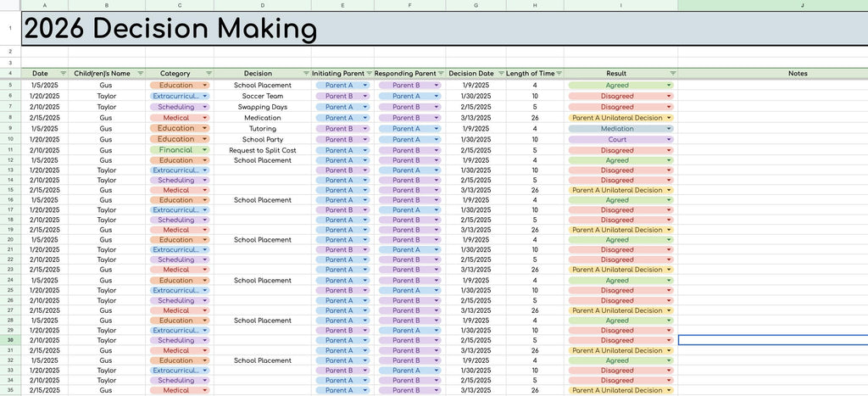868x396 pixels.
Task: Select row 4 header number
Action: click(x=10, y=73)
